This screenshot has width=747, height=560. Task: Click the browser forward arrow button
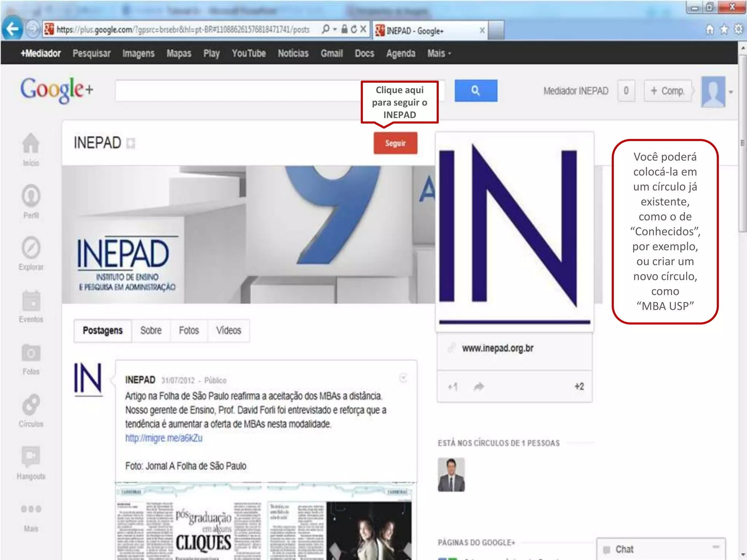33,29
